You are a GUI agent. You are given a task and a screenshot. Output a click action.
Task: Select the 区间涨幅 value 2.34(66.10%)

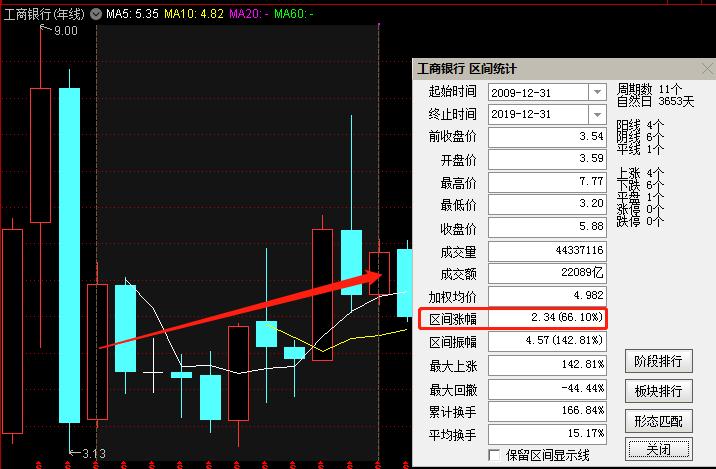(x=547, y=318)
